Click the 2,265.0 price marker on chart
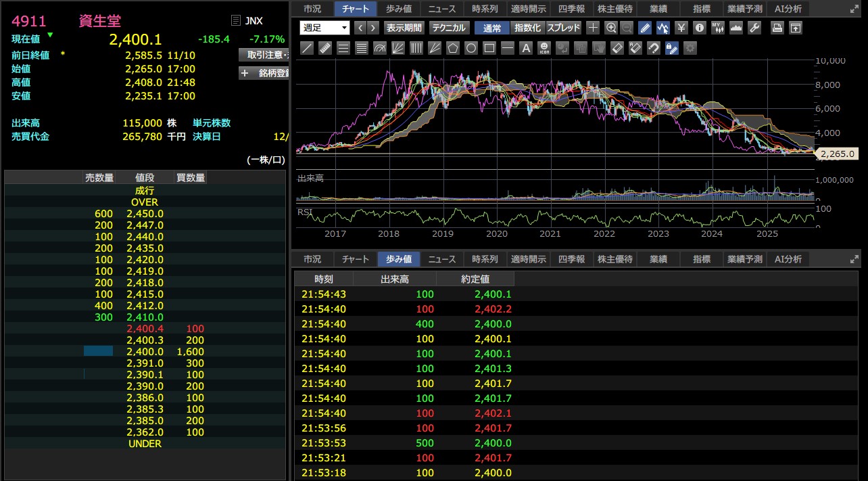The width and height of the screenshot is (868, 481). point(838,154)
